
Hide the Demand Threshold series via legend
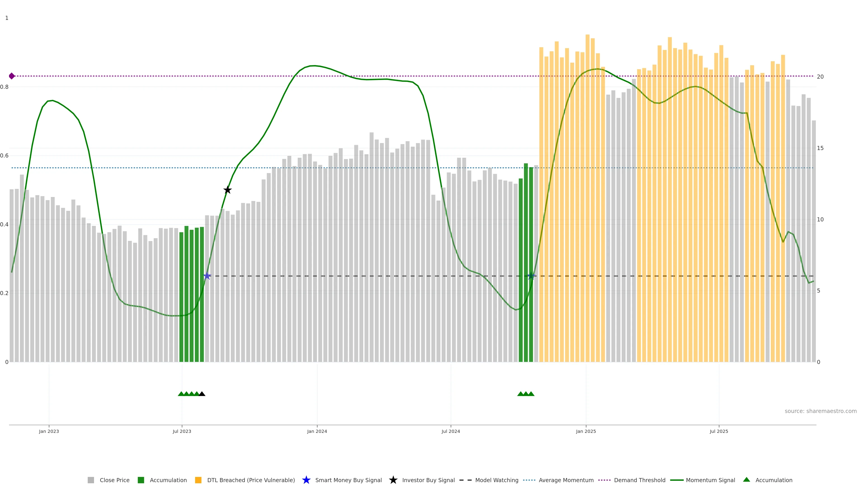coord(639,480)
